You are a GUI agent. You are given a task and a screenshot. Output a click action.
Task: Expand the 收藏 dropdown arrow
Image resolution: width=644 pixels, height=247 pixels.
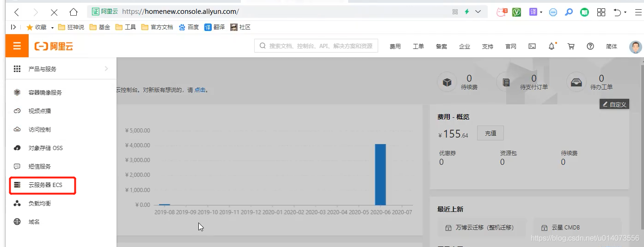point(52,28)
